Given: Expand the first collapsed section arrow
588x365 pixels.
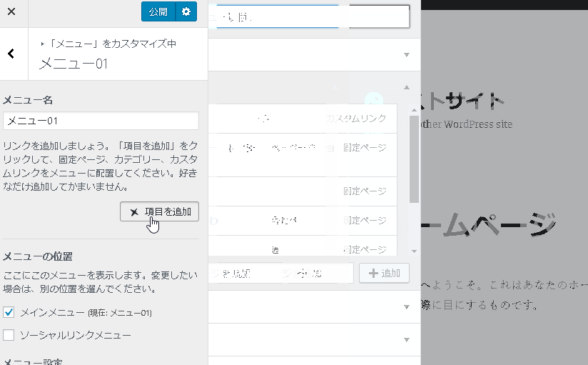Looking at the screenshot, I should pyautogui.click(x=407, y=55).
